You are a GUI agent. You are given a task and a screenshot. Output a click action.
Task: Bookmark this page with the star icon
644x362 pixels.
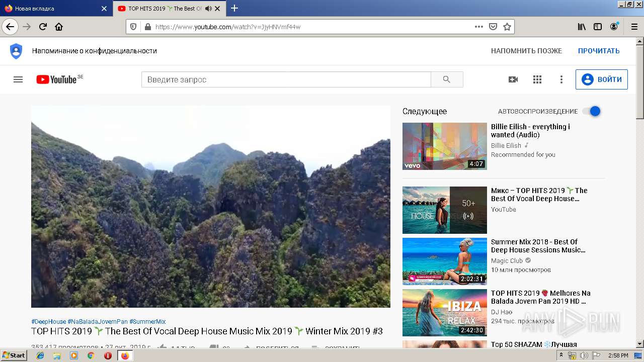507,27
